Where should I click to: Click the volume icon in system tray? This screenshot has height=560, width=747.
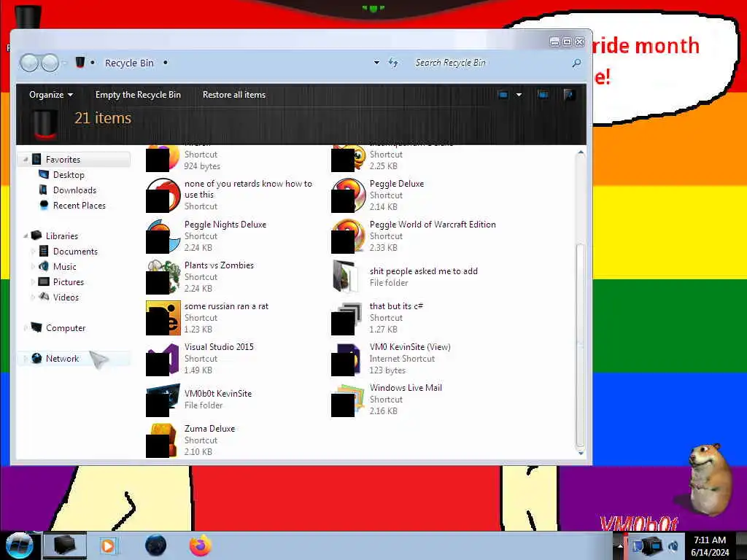[673, 545]
